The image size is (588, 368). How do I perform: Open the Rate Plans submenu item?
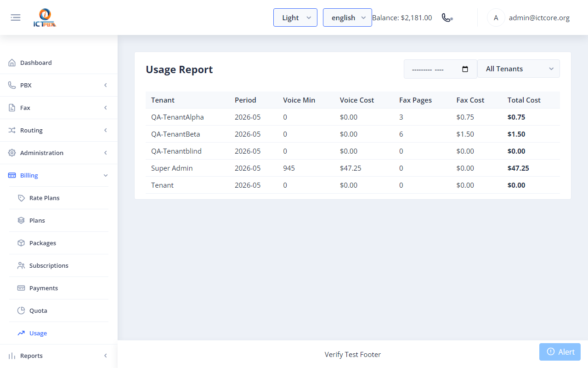59,198
